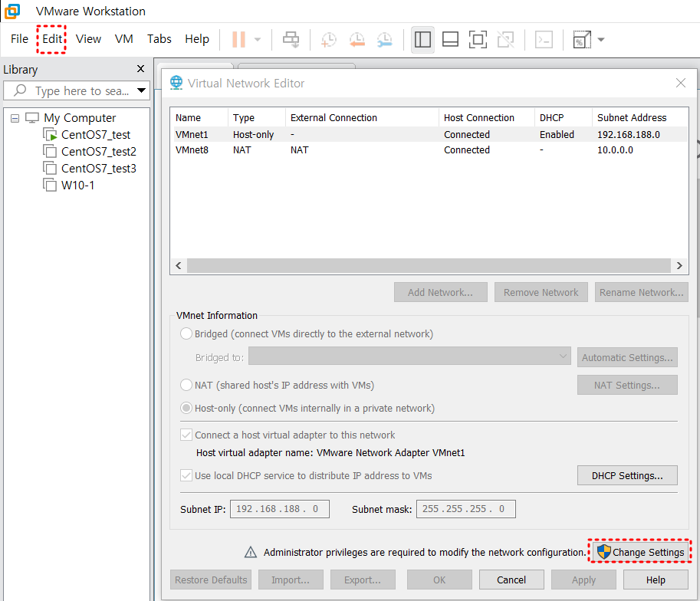
Task: Click the Send Ctrl+Alt+Del toolbar icon
Action: (291, 39)
